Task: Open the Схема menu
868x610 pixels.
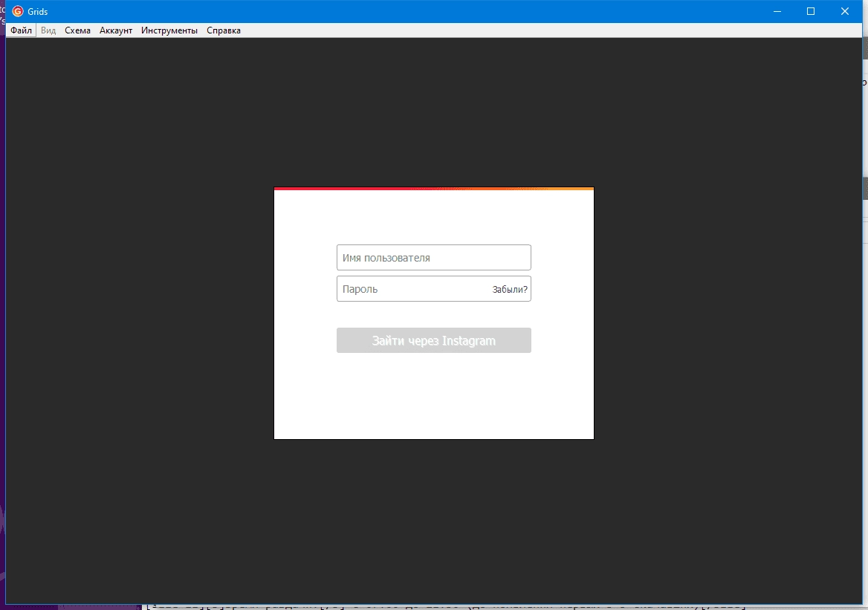Action: [77, 30]
